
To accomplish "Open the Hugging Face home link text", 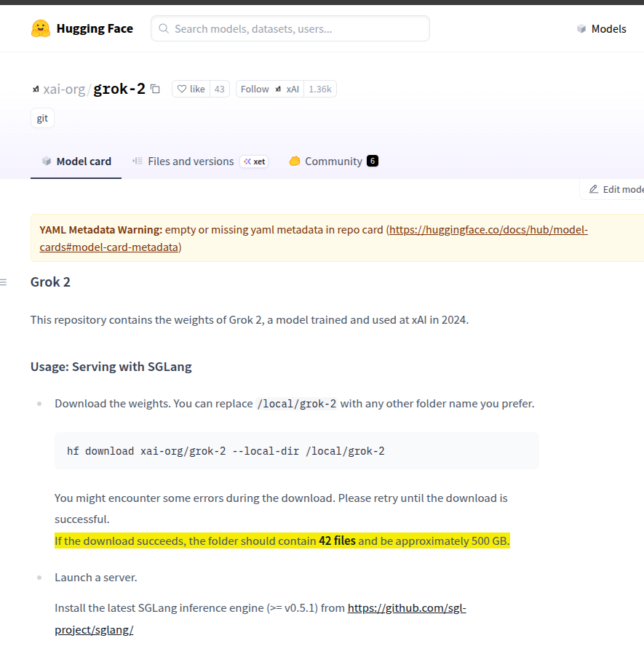I will (x=95, y=28).
